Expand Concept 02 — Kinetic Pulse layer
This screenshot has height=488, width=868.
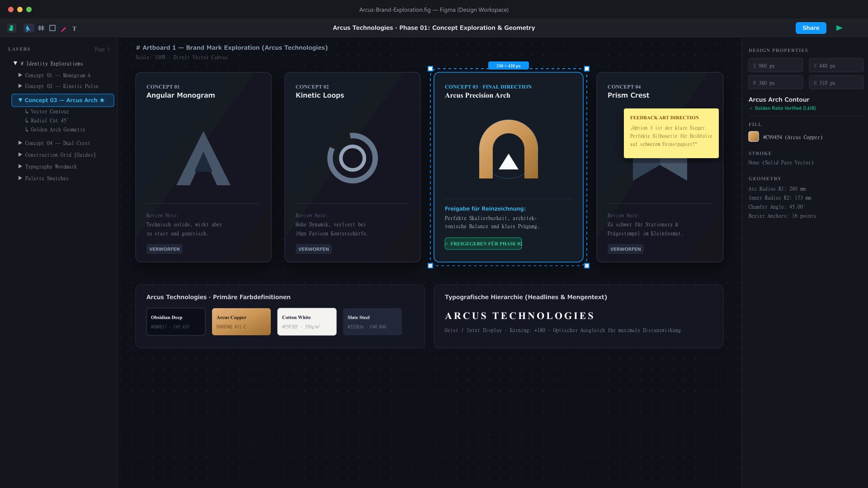click(20, 86)
